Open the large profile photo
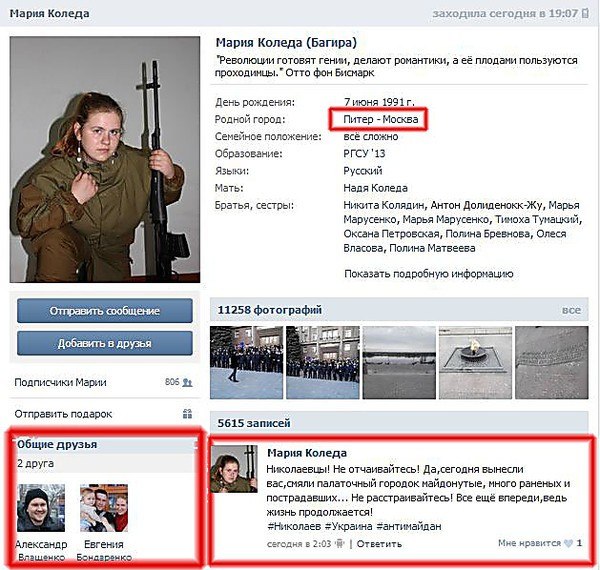The height and width of the screenshot is (570, 600). coord(105,160)
